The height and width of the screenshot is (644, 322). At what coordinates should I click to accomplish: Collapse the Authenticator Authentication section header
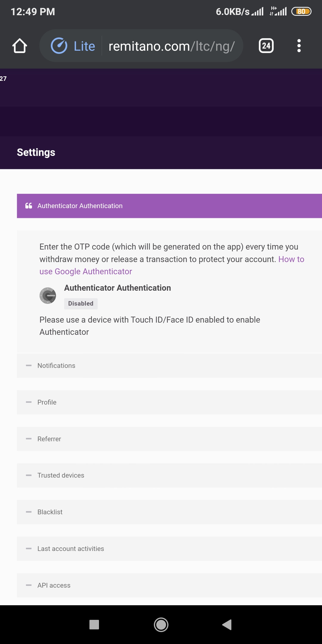point(169,206)
